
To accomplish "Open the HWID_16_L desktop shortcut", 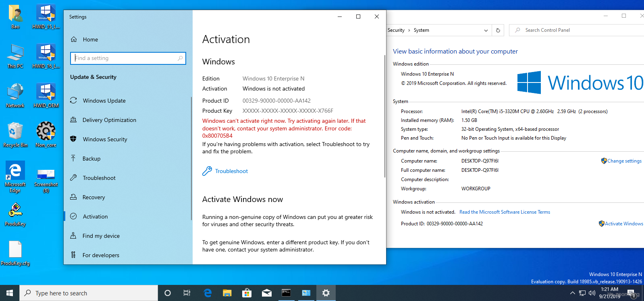I will click(46, 56).
